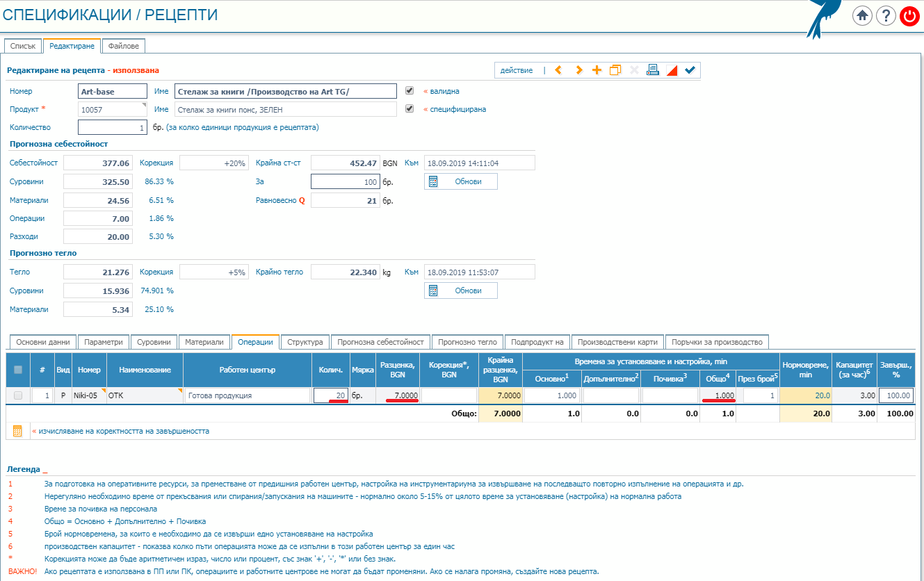Image resolution: width=924 pixels, height=581 pixels.
Task: Switch to the Списък tab
Action: pos(23,46)
